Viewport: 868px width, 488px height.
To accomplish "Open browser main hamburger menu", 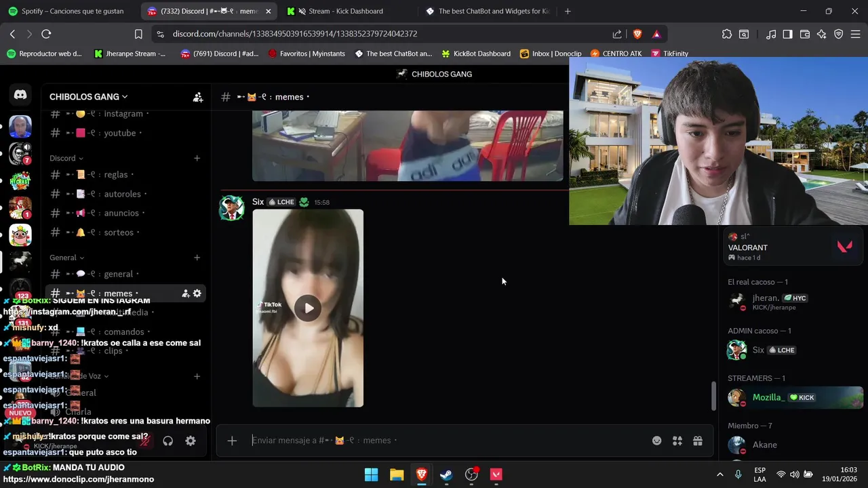I will coord(856,34).
